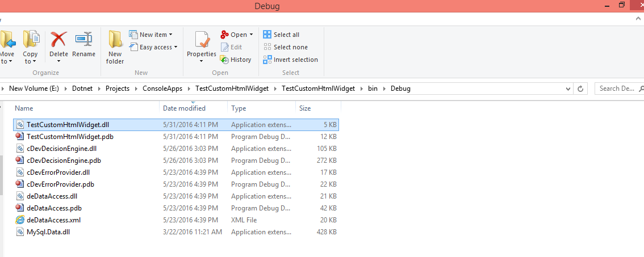
Task: Open the address bar history dropdown
Action: tap(568, 89)
